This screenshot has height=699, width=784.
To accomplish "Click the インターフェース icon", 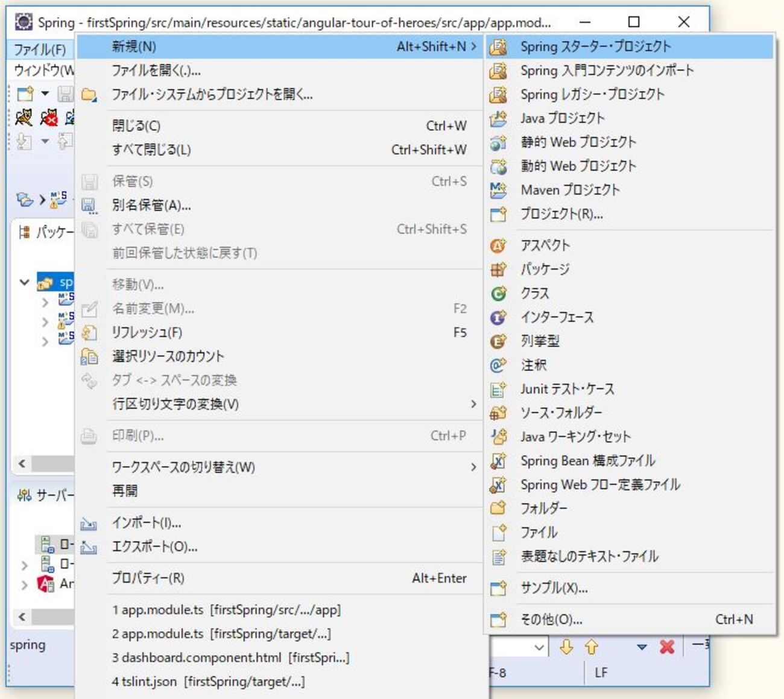I will click(498, 317).
